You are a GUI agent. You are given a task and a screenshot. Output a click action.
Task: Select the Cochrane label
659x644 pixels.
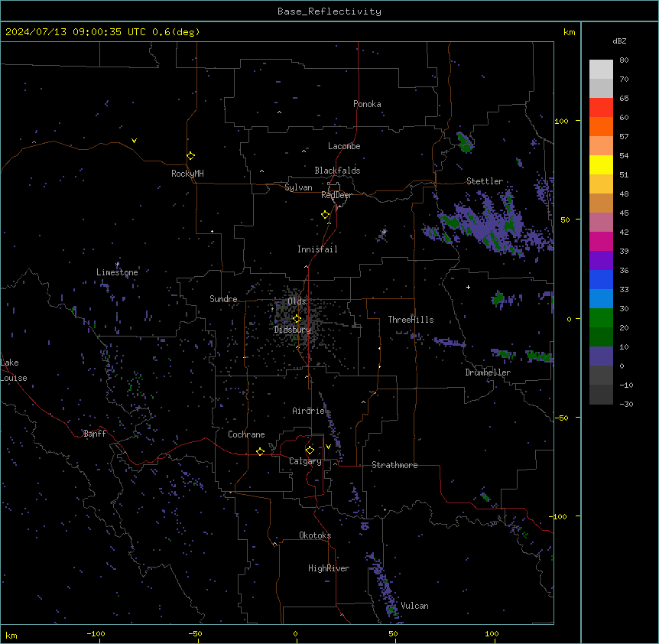pos(246,434)
